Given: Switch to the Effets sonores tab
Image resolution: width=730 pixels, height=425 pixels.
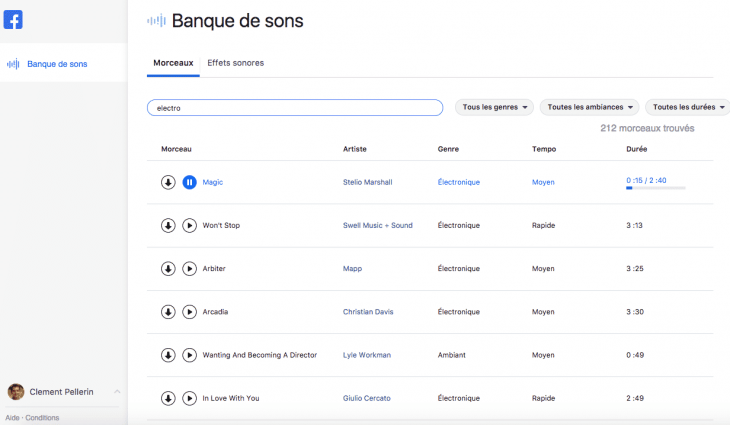Looking at the screenshot, I should (235, 63).
